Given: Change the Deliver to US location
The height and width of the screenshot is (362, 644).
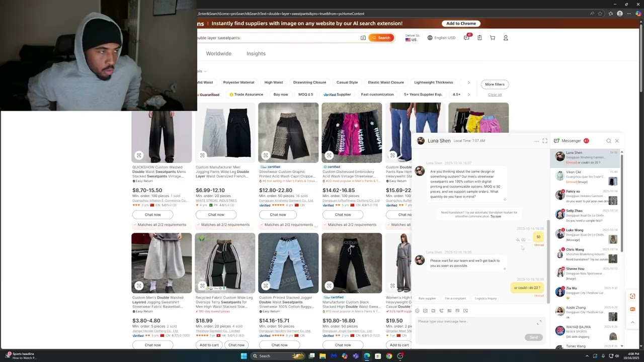Looking at the screenshot, I should point(412,38).
